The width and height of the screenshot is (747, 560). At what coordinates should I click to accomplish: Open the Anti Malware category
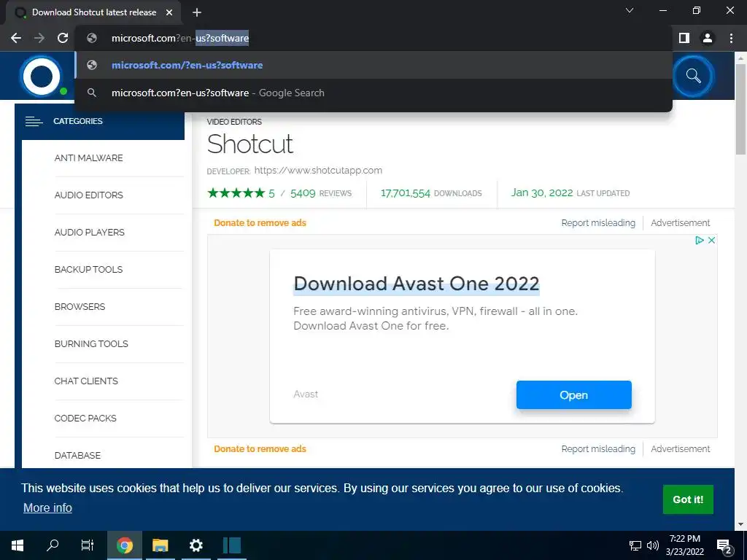[88, 158]
